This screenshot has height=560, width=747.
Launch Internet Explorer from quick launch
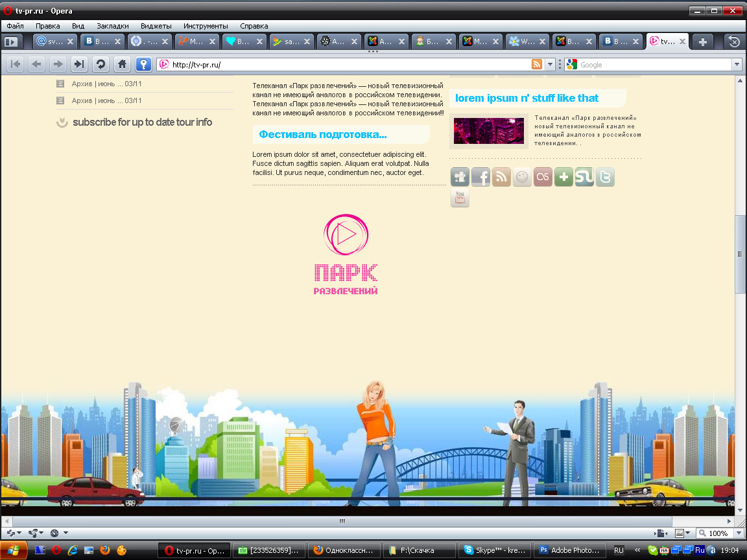pyautogui.click(x=73, y=550)
